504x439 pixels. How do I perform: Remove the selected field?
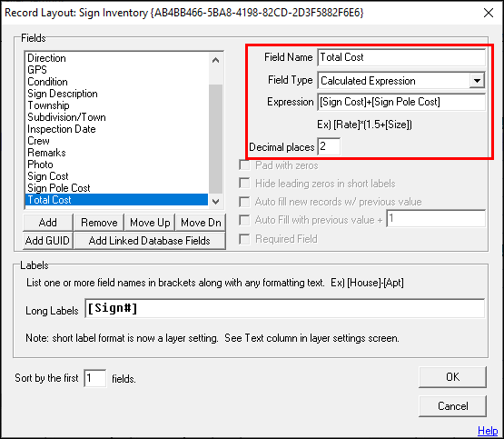click(99, 223)
